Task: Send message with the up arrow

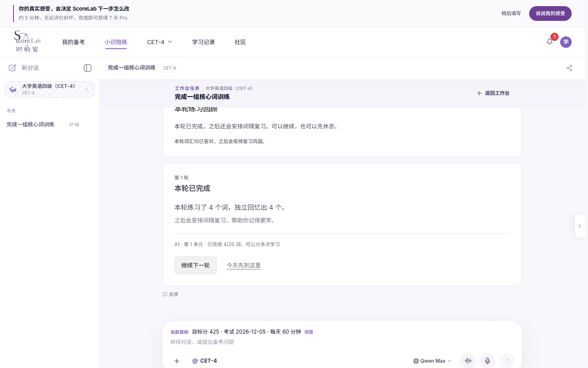Action: click(507, 361)
